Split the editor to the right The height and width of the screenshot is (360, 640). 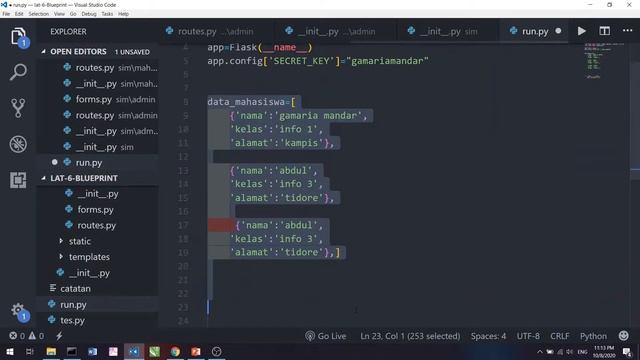pyautogui.click(x=604, y=31)
